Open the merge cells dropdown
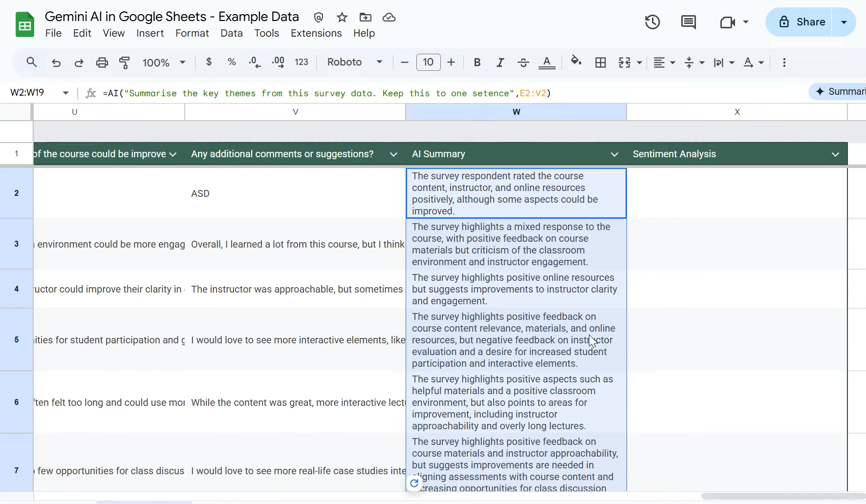The height and width of the screenshot is (504, 866). pos(639,63)
